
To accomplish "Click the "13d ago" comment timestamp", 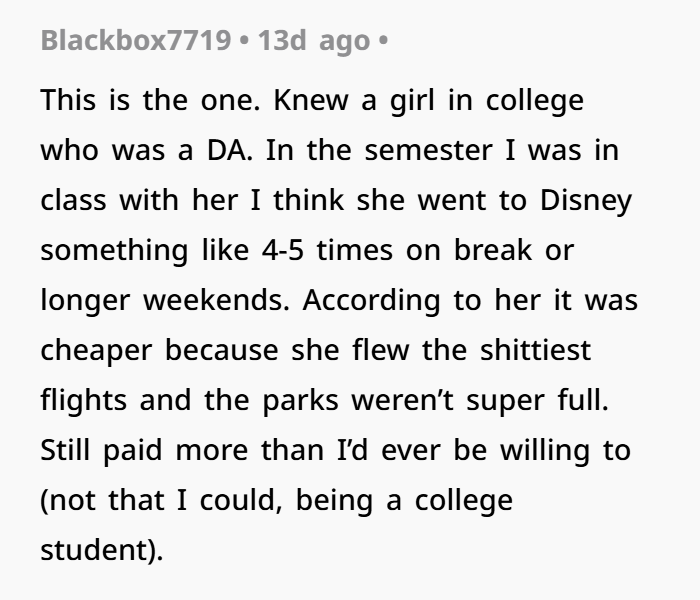I will pyautogui.click(x=313, y=44).
